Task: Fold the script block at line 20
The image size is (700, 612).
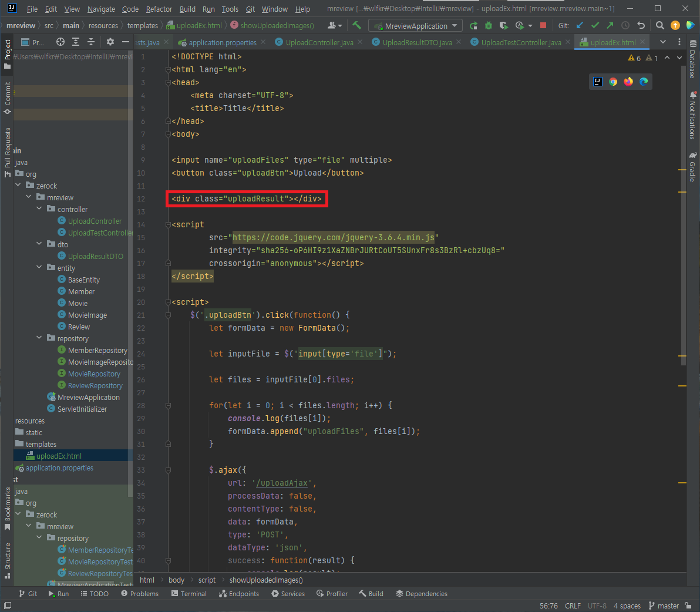Action: click(x=168, y=302)
